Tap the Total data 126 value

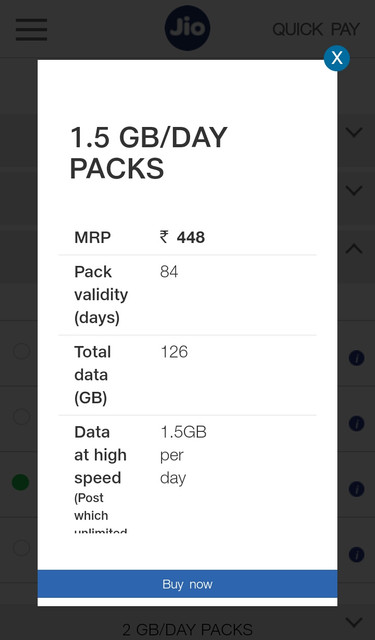click(x=174, y=352)
